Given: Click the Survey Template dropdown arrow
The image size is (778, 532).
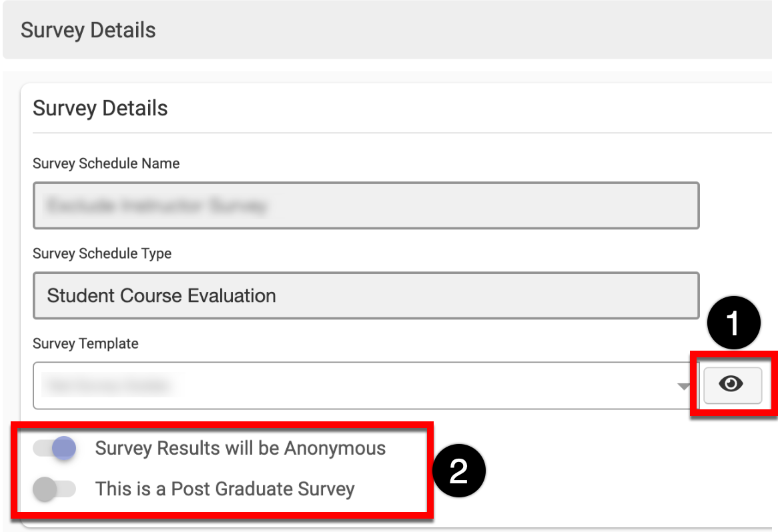Looking at the screenshot, I should 683,386.
